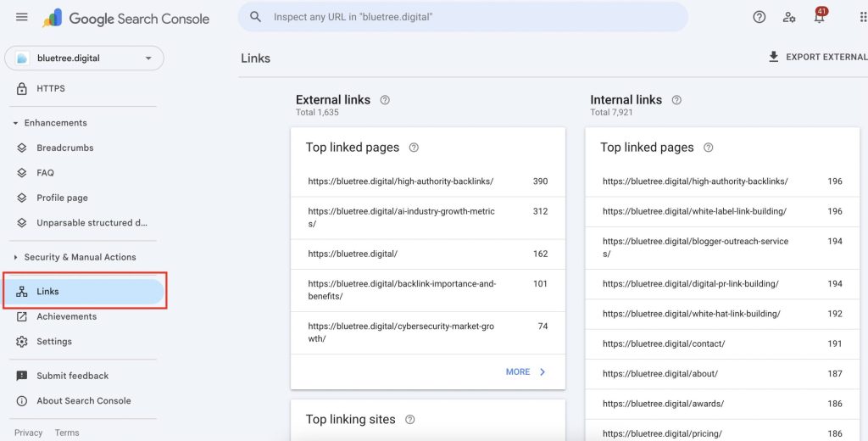Click the URL inspection search field

pos(463,17)
